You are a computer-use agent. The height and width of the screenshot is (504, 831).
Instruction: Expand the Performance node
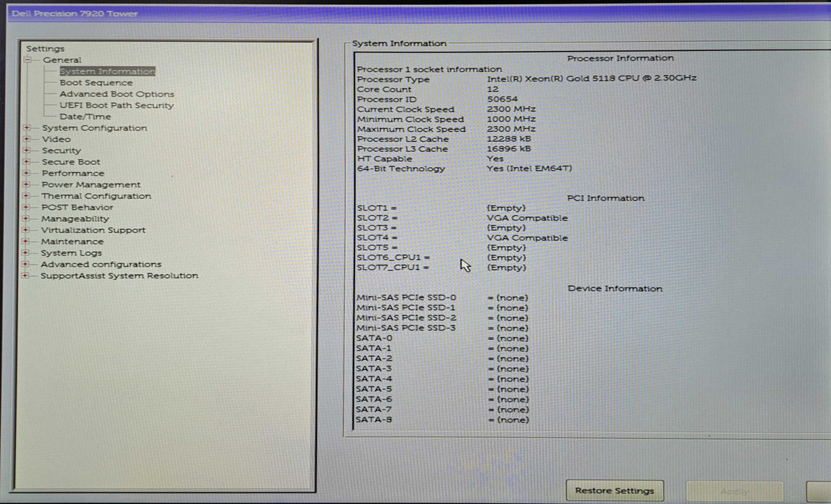(26, 173)
